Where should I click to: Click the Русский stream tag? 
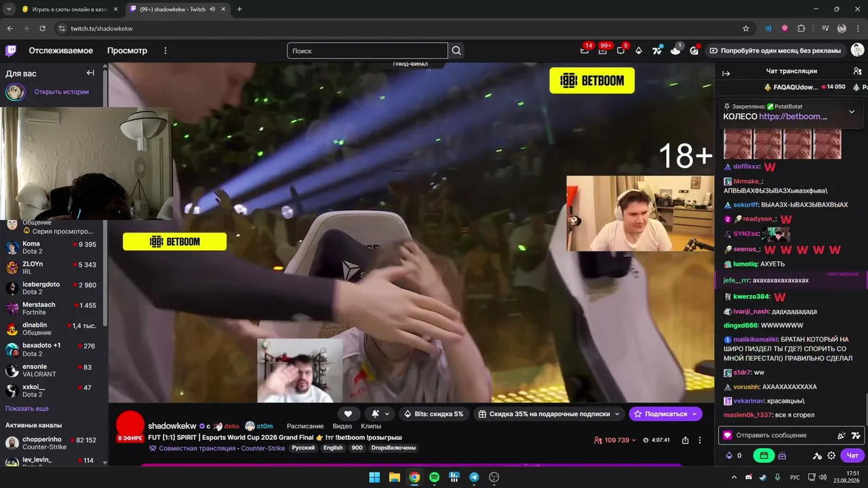303,448
